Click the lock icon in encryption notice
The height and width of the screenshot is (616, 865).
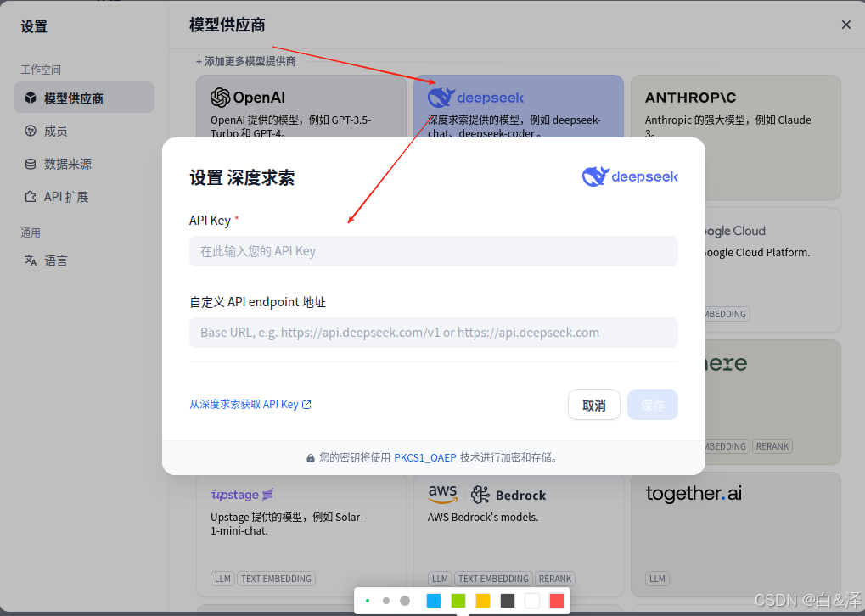(x=311, y=458)
